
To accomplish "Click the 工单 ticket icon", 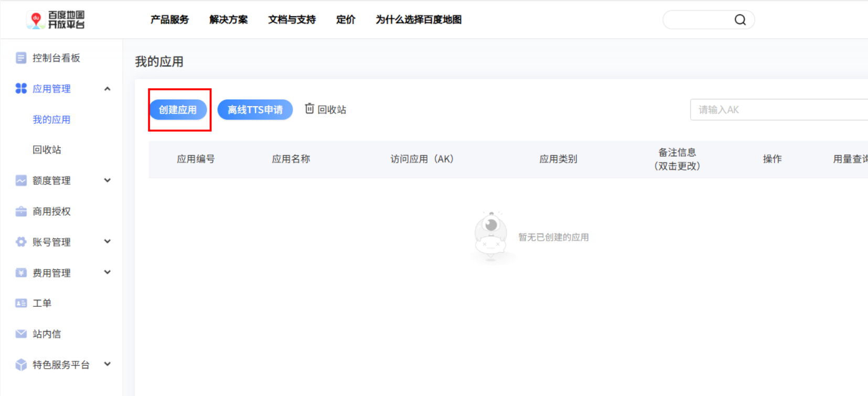I will [x=21, y=303].
